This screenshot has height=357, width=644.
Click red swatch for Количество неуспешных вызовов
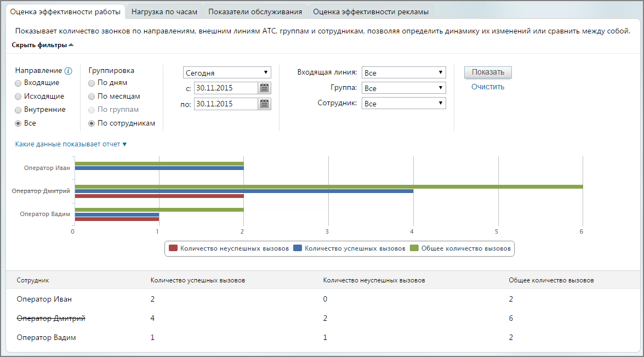tap(173, 248)
